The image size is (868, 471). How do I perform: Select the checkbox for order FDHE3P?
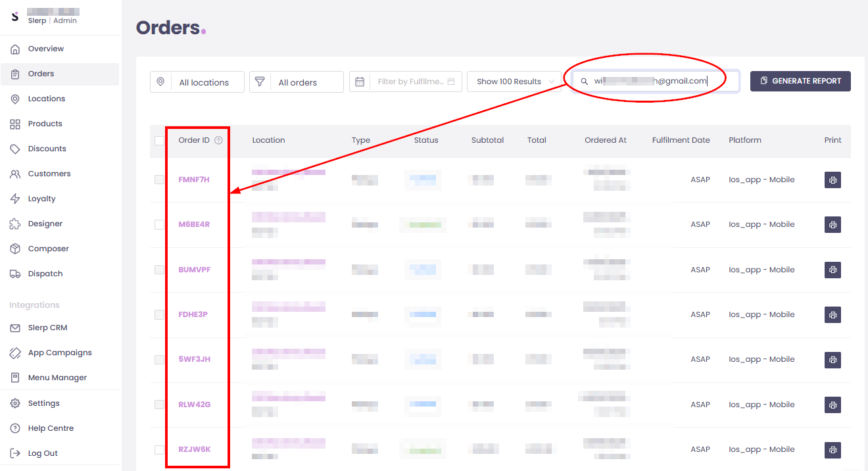click(x=159, y=315)
